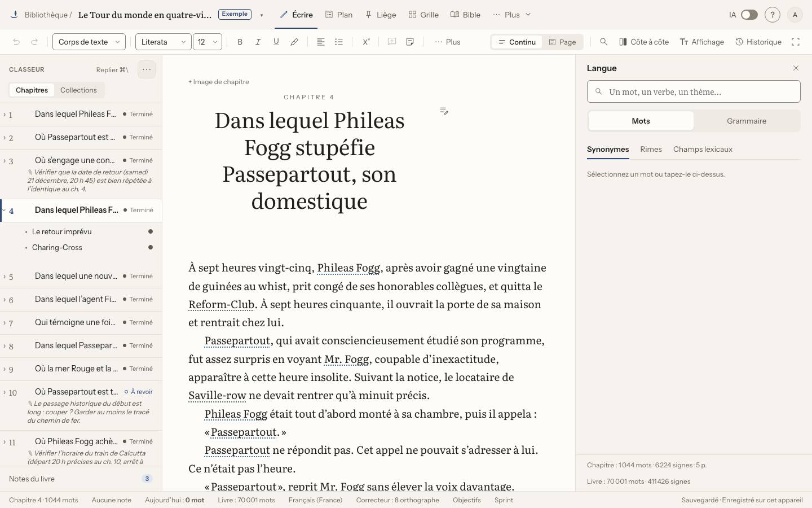Redo with the redo arrow icon
The image size is (812, 508).
coord(34,42)
